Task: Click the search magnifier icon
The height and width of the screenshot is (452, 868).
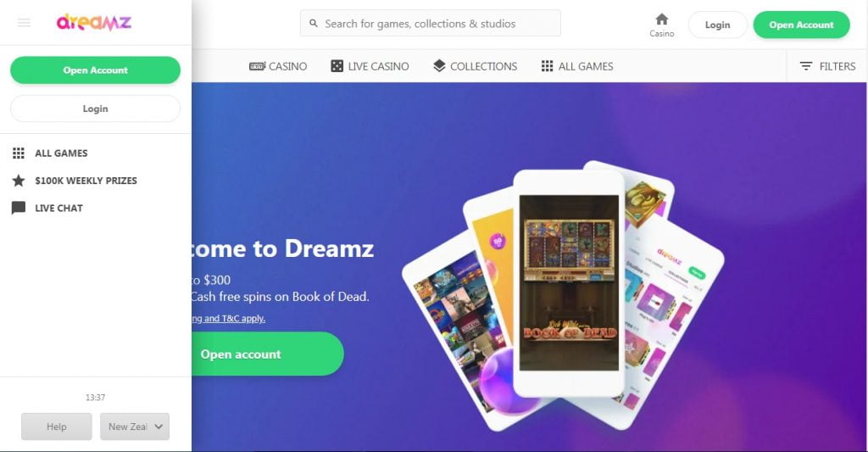Action: [x=314, y=23]
